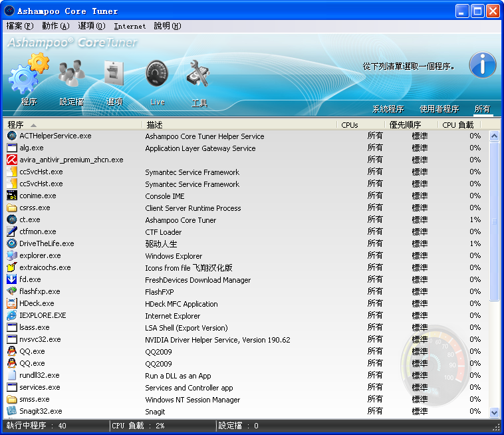
Task: Open the 工具 tools icon
Action: 199,74
